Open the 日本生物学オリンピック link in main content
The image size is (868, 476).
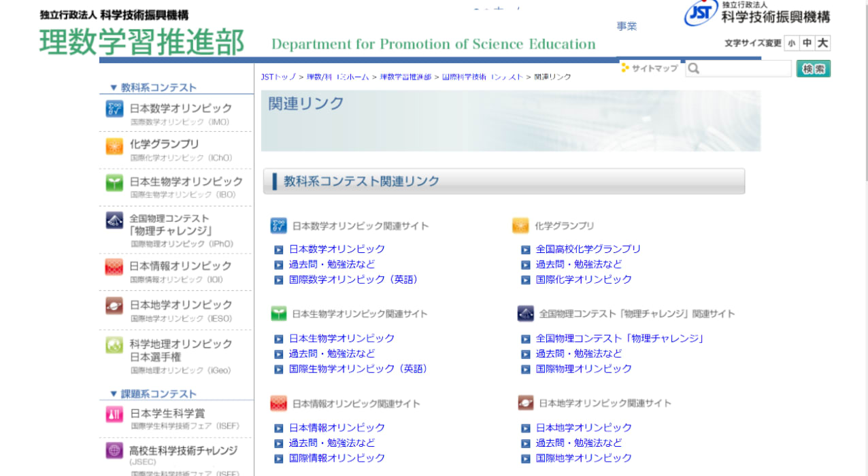[341, 339]
